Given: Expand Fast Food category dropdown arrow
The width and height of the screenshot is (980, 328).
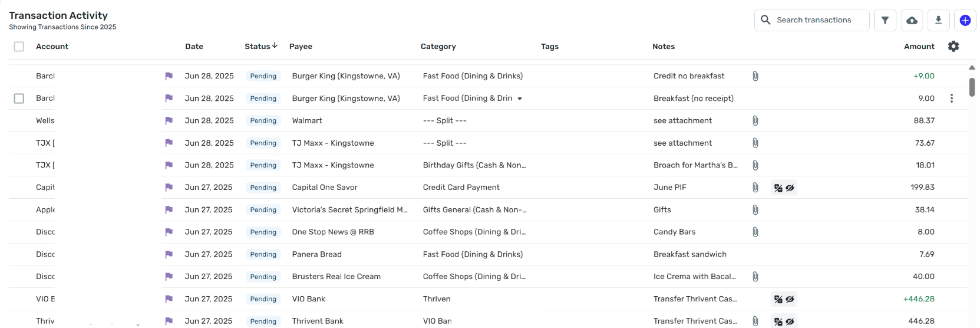Looking at the screenshot, I should tap(520, 99).
